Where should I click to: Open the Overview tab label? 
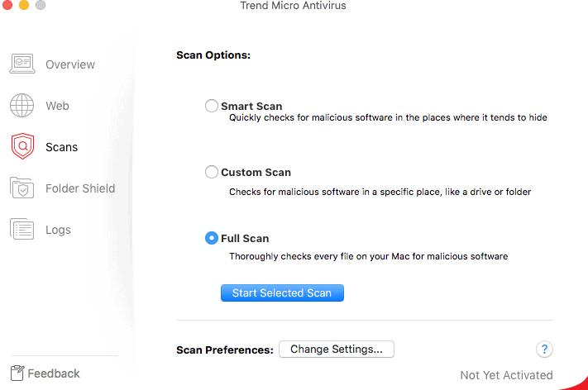(70, 64)
